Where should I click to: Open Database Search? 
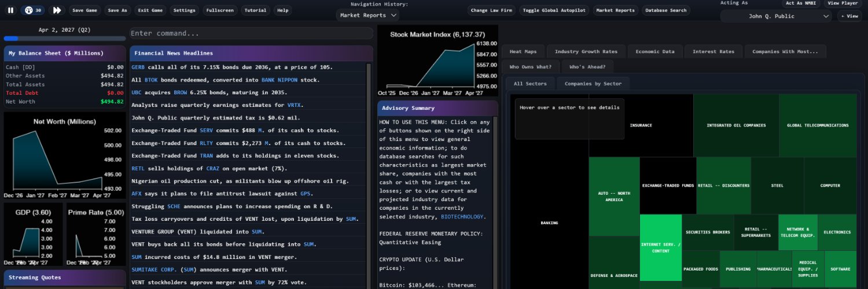pos(666,10)
